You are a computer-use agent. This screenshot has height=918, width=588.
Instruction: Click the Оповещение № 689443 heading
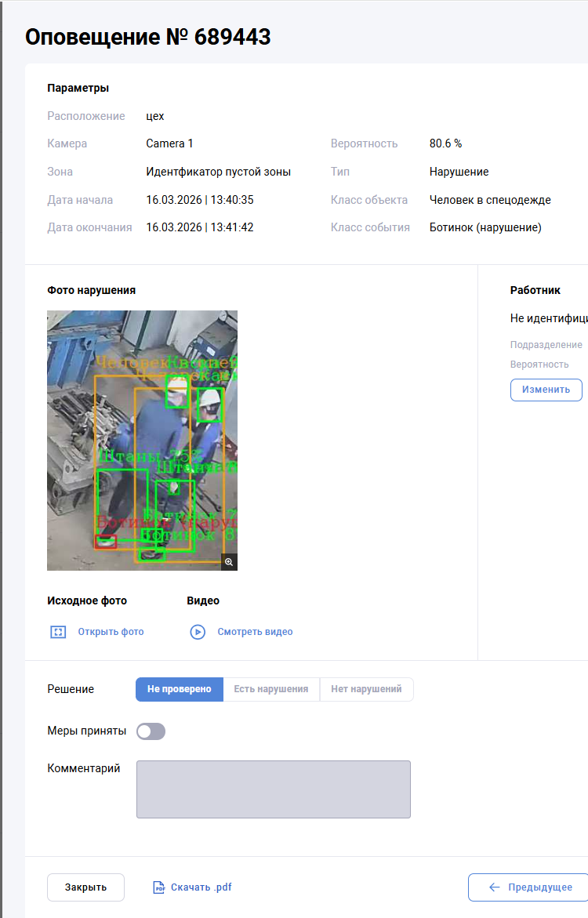pyautogui.click(x=148, y=37)
